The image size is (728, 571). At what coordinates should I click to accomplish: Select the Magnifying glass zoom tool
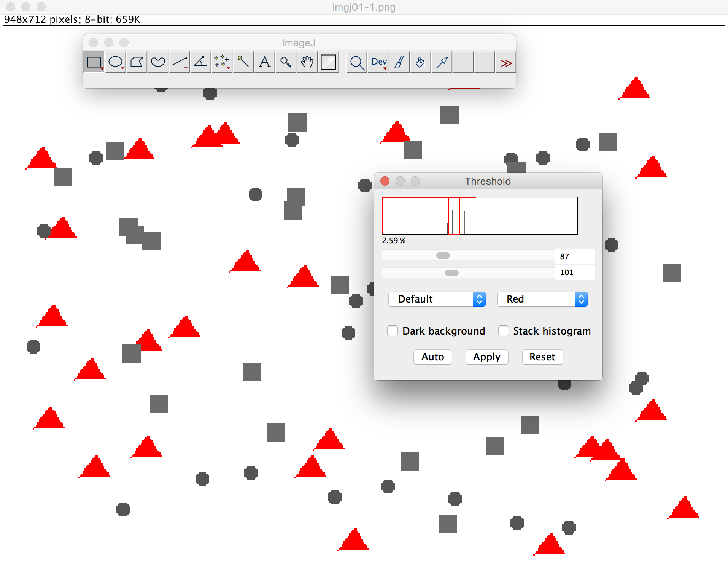286,62
